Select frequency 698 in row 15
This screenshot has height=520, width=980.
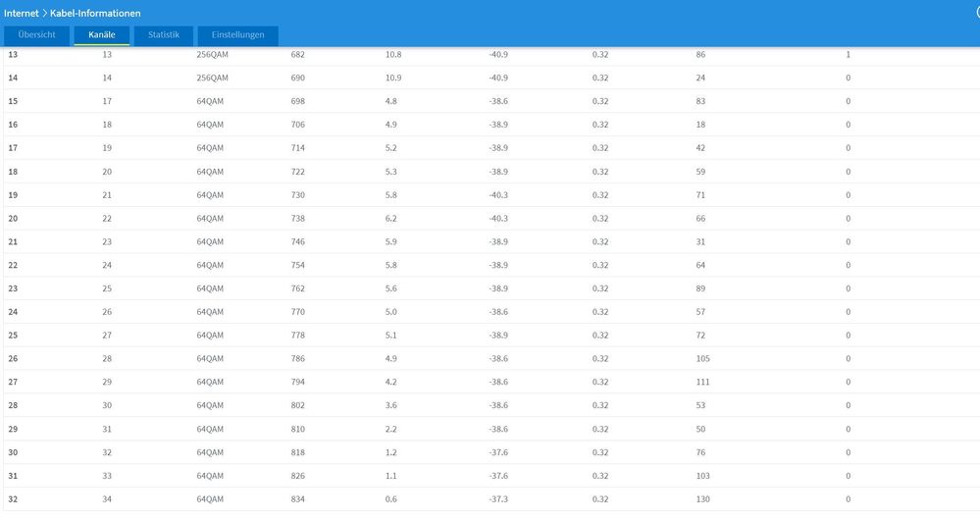pyautogui.click(x=298, y=101)
